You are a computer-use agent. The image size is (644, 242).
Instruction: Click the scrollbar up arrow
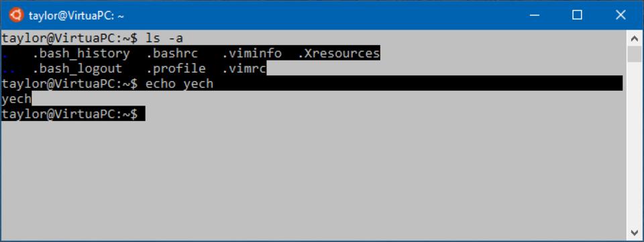pos(635,38)
